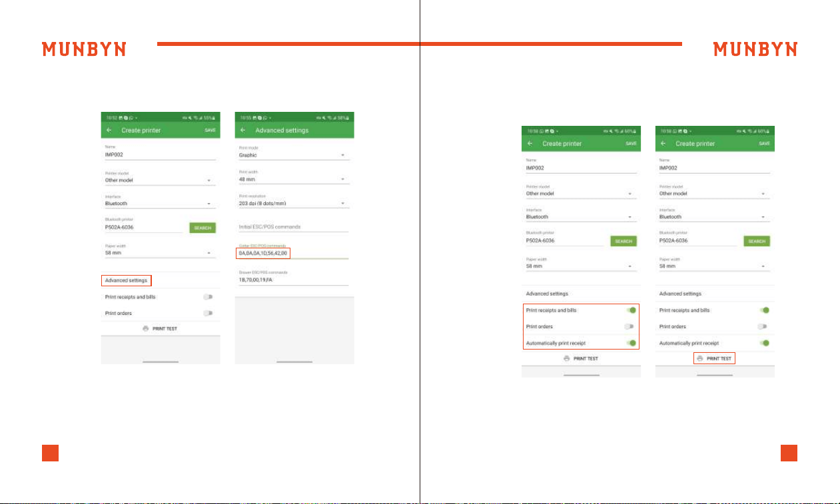Tap back arrow on Advanced settings screen
The image size is (840, 504).
[243, 130]
